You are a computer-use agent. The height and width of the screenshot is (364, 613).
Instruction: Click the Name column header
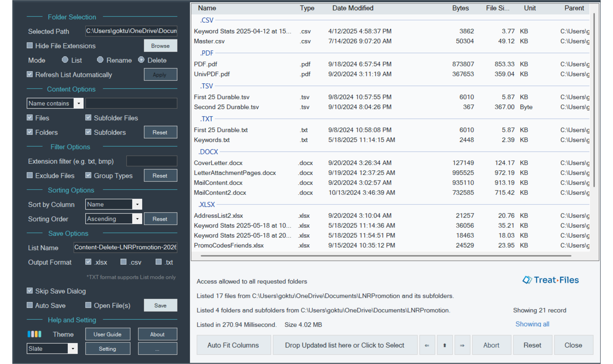coord(207,8)
